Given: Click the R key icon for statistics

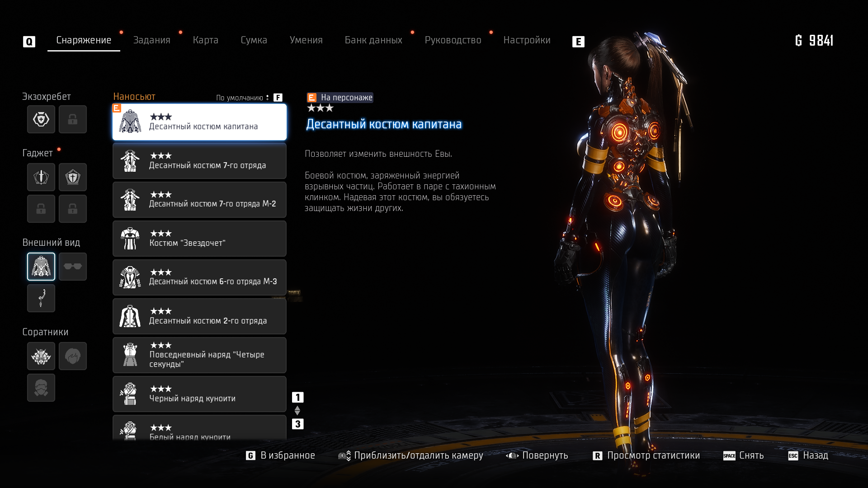Looking at the screenshot, I should [x=597, y=456].
